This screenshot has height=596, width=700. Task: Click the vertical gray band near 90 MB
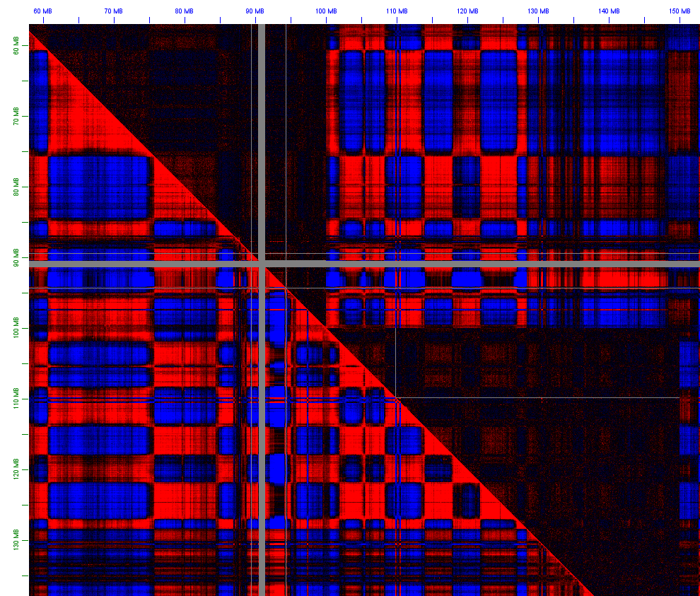262,141
